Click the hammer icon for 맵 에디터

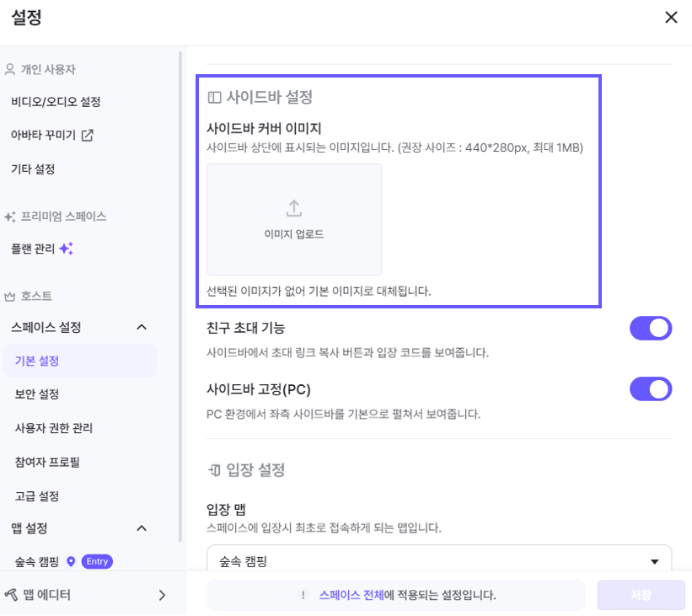click(11, 595)
